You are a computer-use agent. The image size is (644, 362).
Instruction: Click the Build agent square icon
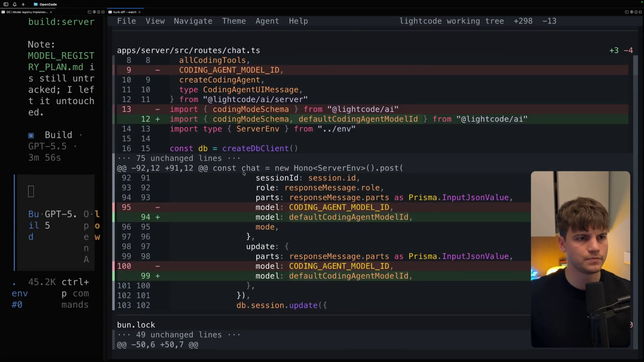pyautogui.click(x=31, y=135)
